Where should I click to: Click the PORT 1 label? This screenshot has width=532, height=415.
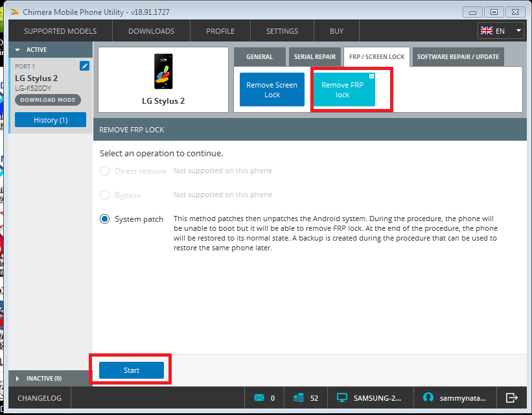(x=25, y=67)
